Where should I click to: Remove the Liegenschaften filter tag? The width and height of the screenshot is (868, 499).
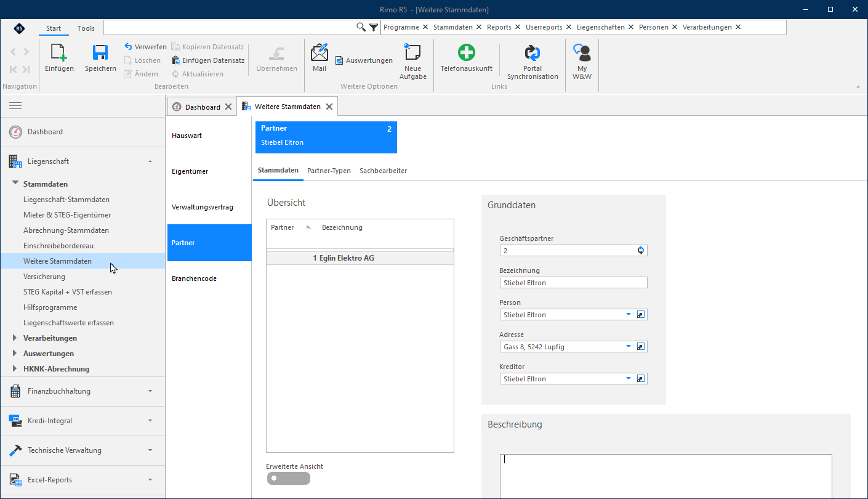pyautogui.click(x=631, y=27)
